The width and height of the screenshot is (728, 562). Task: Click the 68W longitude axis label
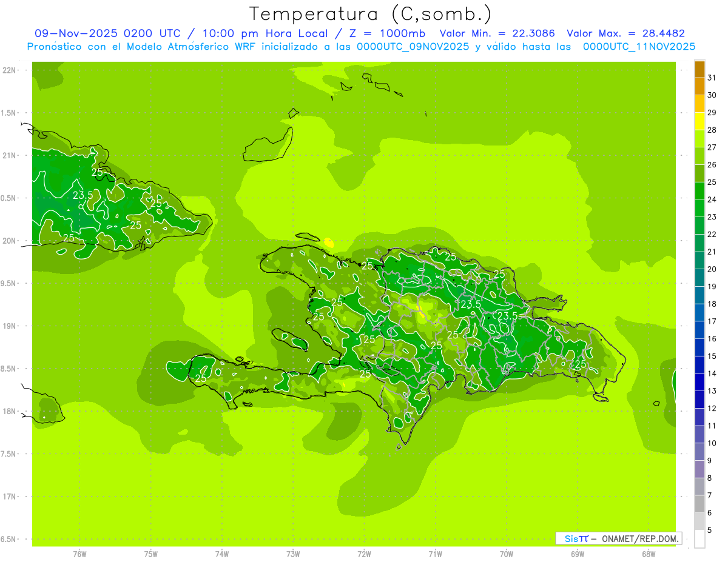648,554
